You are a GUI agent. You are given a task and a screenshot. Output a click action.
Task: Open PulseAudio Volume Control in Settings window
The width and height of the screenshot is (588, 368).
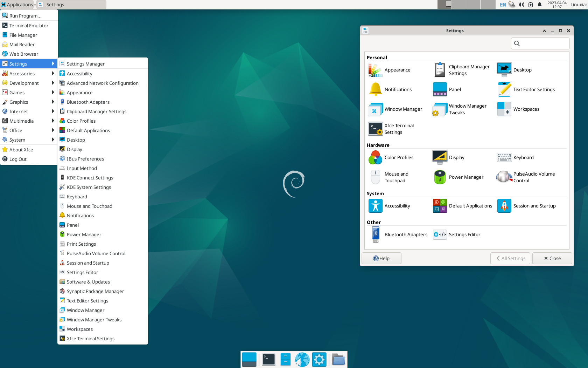coord(526,177)
